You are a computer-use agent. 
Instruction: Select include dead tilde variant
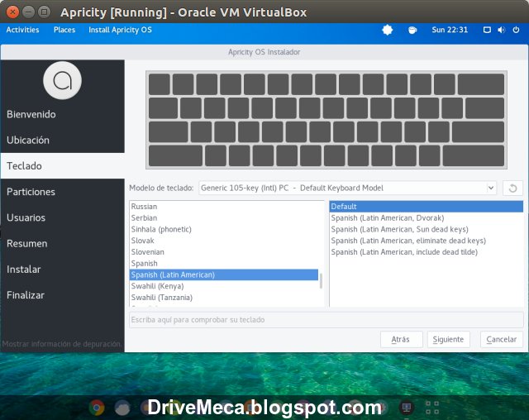[427, 252]
